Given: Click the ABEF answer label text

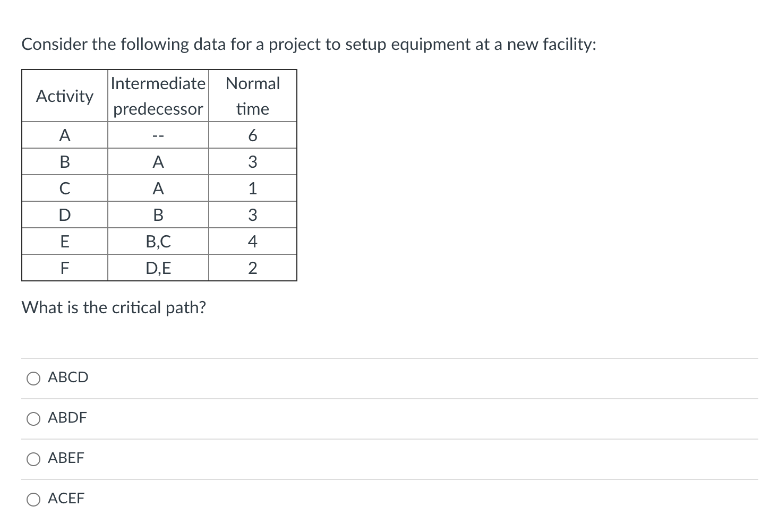Looking at the screenshot, I should pyautogui.click(x=66, y=459).
